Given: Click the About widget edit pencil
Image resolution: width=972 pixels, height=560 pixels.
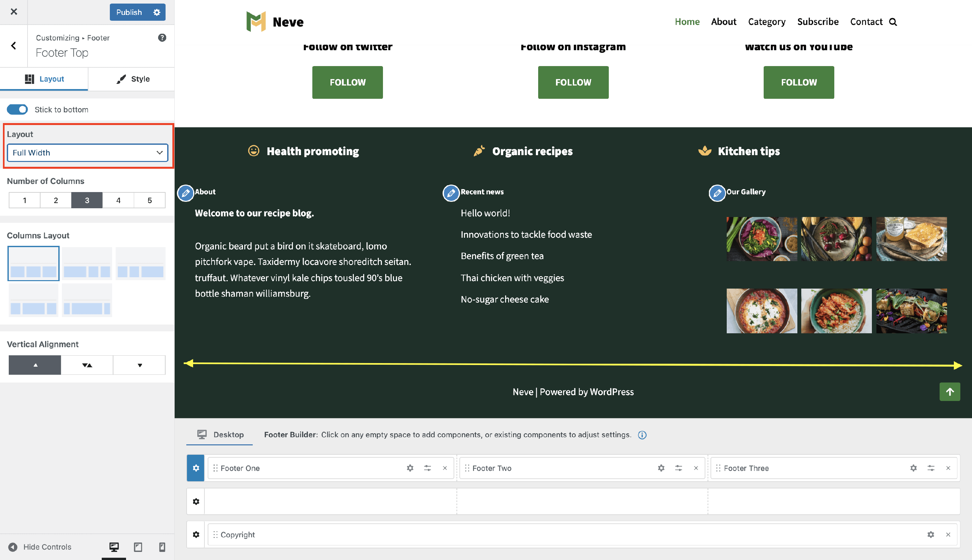Looking at the screenshot, I should coord(185,193).
